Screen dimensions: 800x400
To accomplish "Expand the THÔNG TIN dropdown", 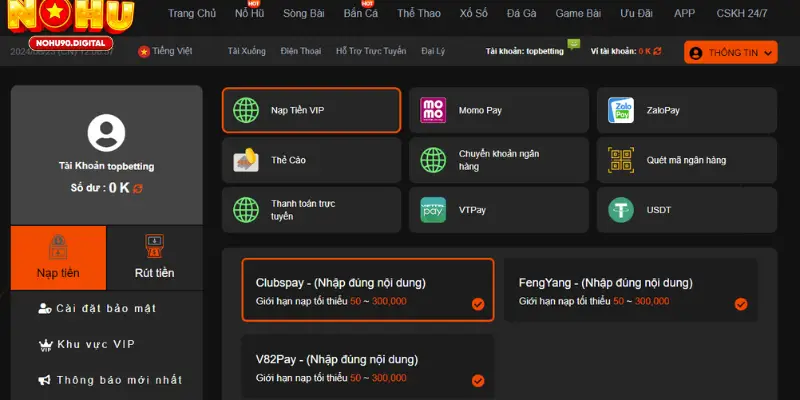I will click(731, 53).
